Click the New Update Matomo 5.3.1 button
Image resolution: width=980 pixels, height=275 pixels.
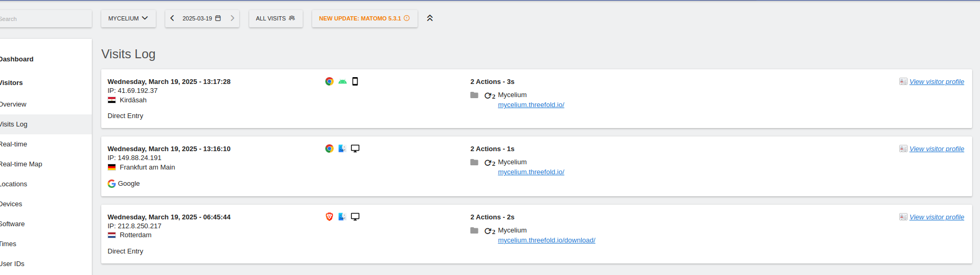tap(364, 18)
